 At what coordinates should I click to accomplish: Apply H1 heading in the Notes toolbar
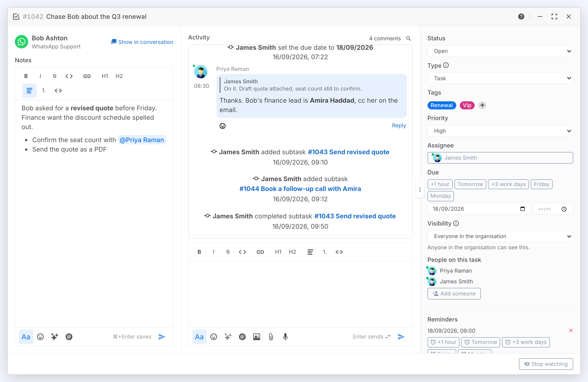coord(105,76)
